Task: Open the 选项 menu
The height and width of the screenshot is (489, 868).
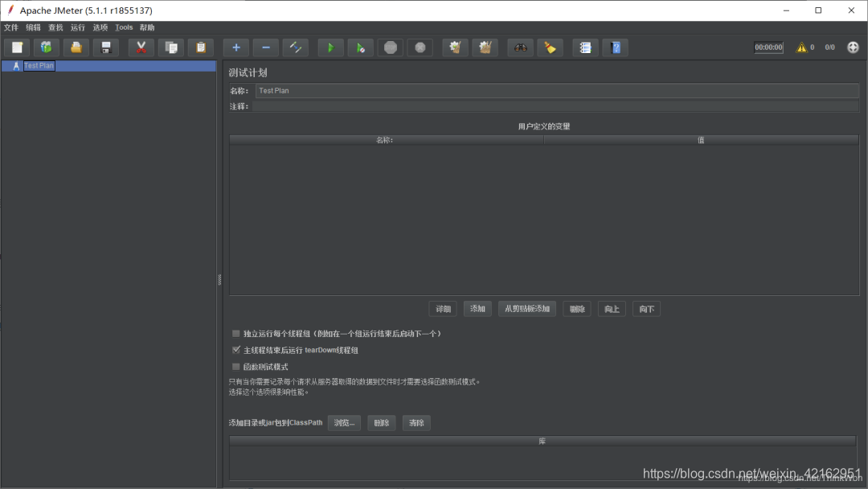Action: pos(100,27)
